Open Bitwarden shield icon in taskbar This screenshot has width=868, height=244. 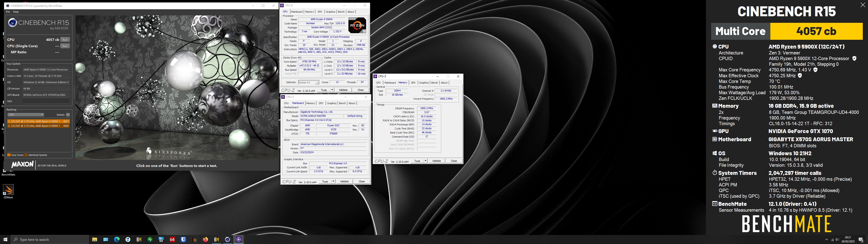pyautogui.click(x=183, y=240)
